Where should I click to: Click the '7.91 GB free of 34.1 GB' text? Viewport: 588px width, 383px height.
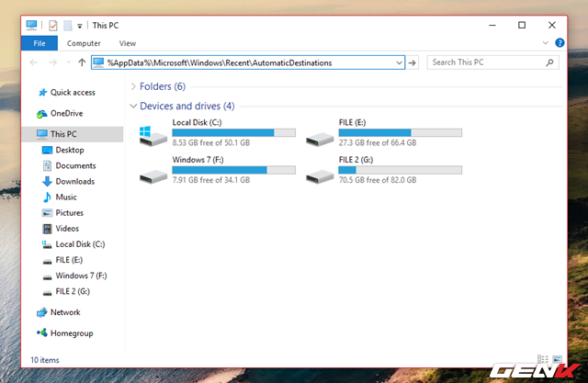click(x=211, y=180)
